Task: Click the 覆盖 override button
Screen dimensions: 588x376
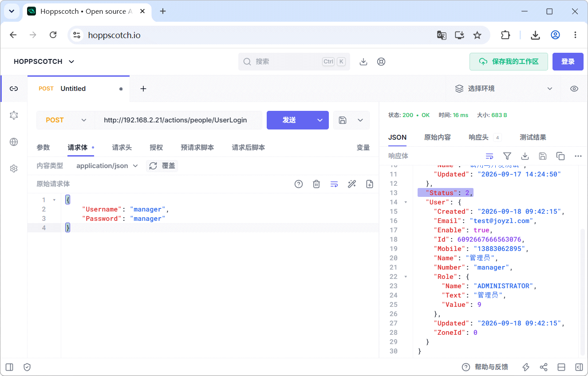Action: pos(162,166)
